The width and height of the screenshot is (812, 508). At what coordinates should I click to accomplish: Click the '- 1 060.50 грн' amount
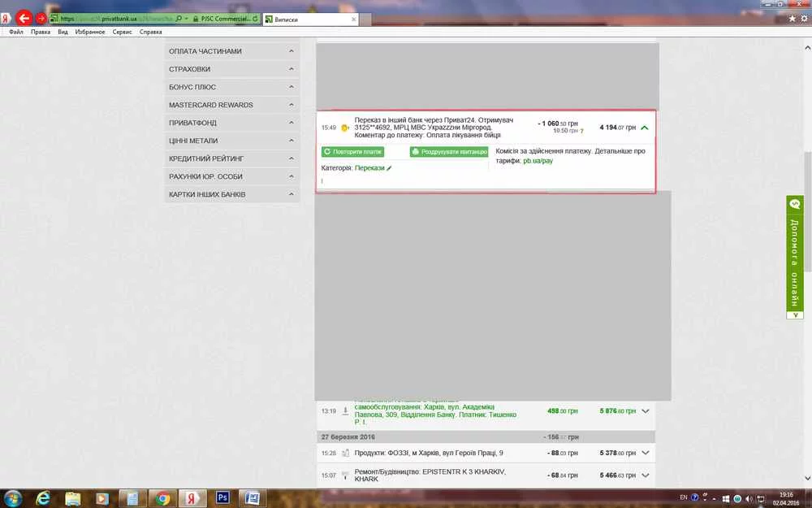558,124
